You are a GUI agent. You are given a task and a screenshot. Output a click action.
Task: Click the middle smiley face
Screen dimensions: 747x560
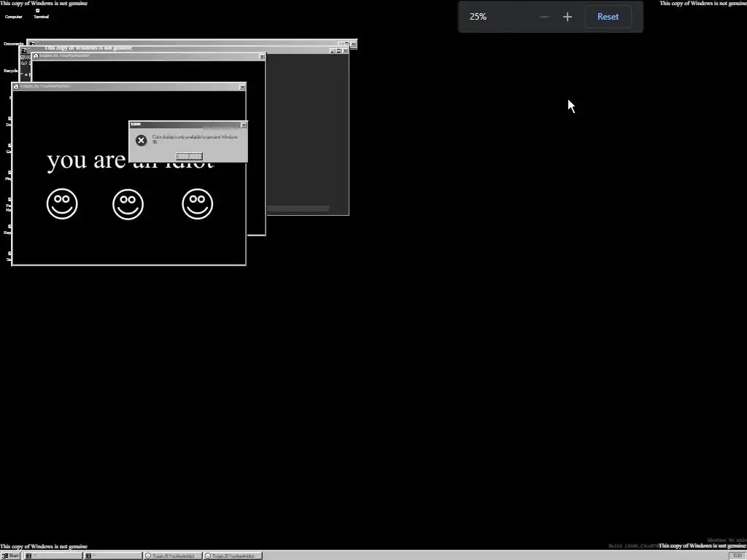click(128, 204)
